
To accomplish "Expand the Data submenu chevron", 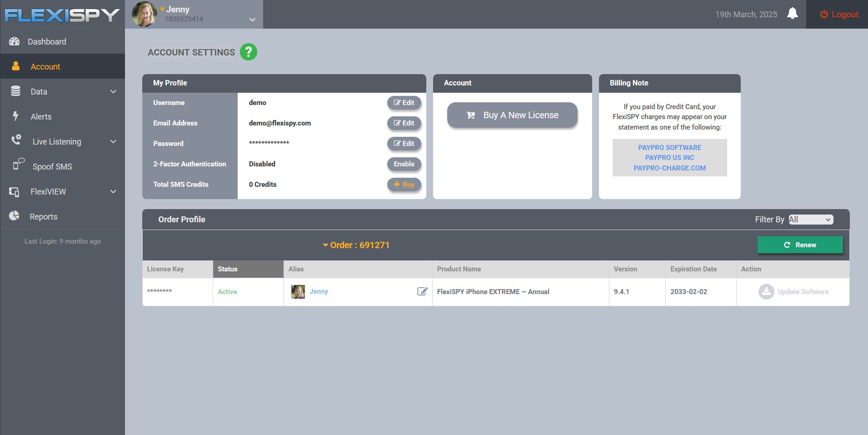I will (113, 91).
